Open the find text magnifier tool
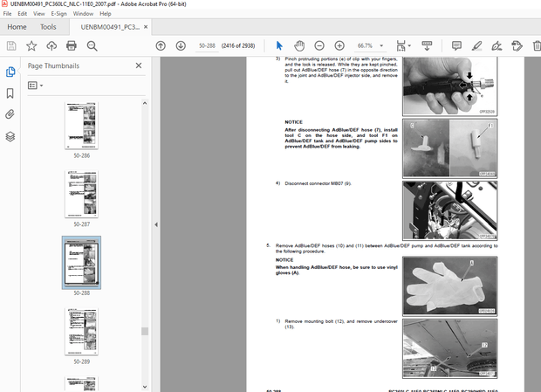This screenshot has width=541, height=392. tap(92, 46)
